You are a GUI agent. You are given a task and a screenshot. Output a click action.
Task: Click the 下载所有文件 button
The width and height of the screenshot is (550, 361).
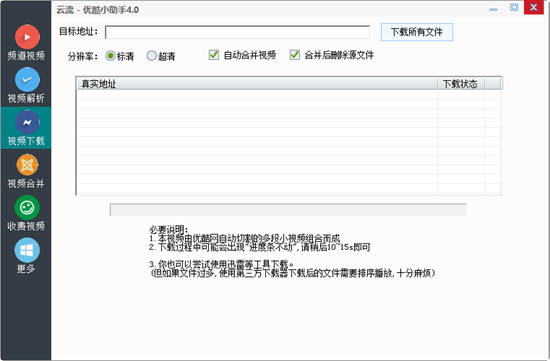pyautogui.click(x=417, y=32)
